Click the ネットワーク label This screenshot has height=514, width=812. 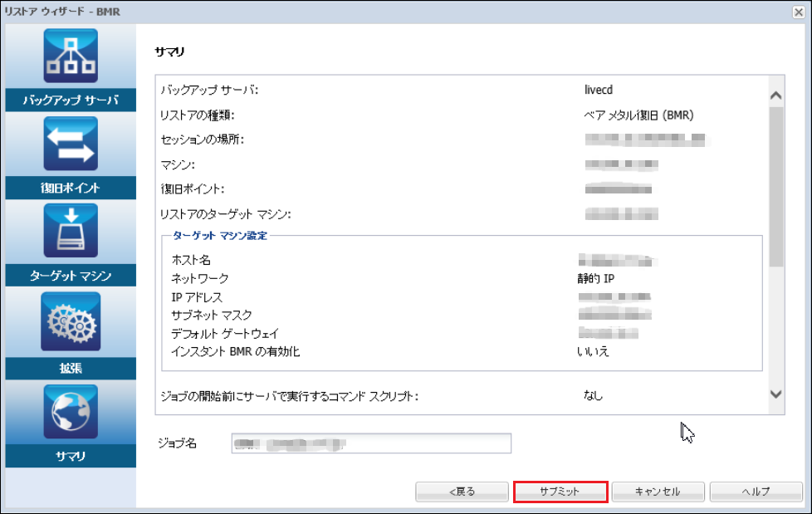click(x=200, y=279)
